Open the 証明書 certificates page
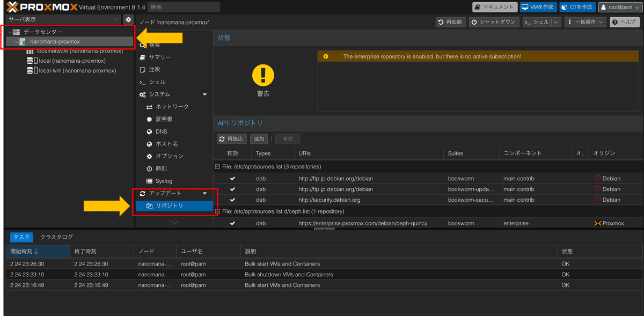The height and width of the screenshot is (316, 644). pyautogui.click(x=164, y=119)
